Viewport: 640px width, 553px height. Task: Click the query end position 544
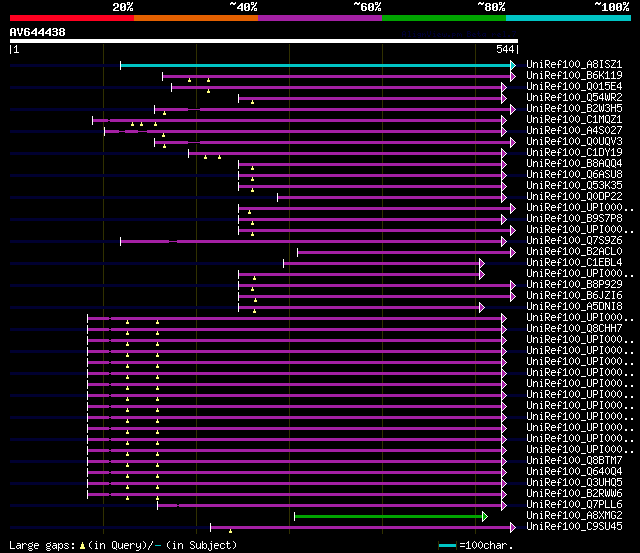505,49
